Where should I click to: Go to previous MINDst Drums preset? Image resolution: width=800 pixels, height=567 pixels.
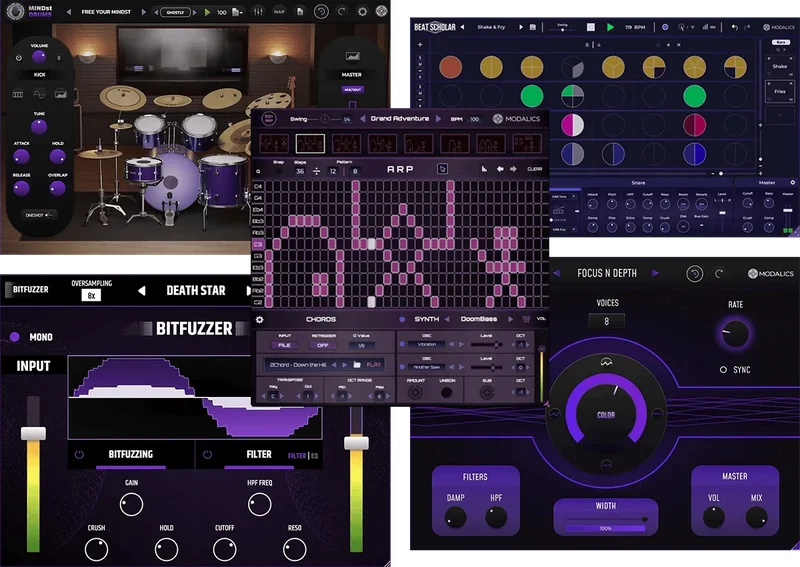tap(69, 11)
